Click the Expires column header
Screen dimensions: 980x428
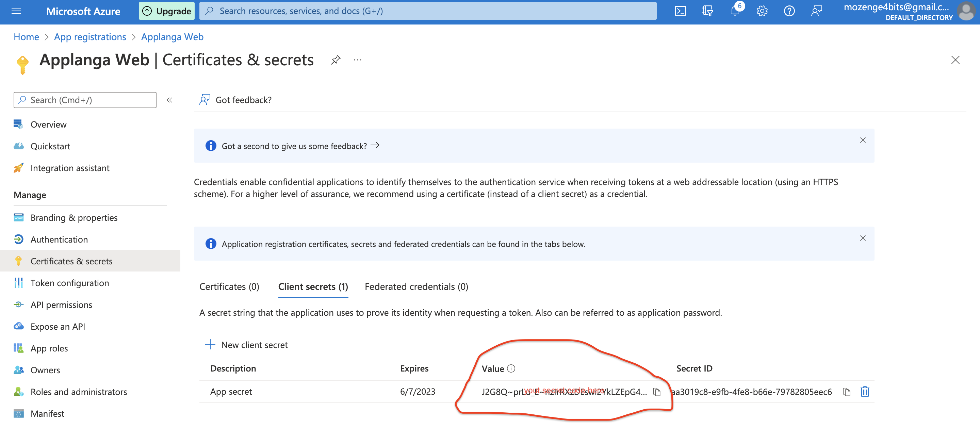(x=414, y=368)
